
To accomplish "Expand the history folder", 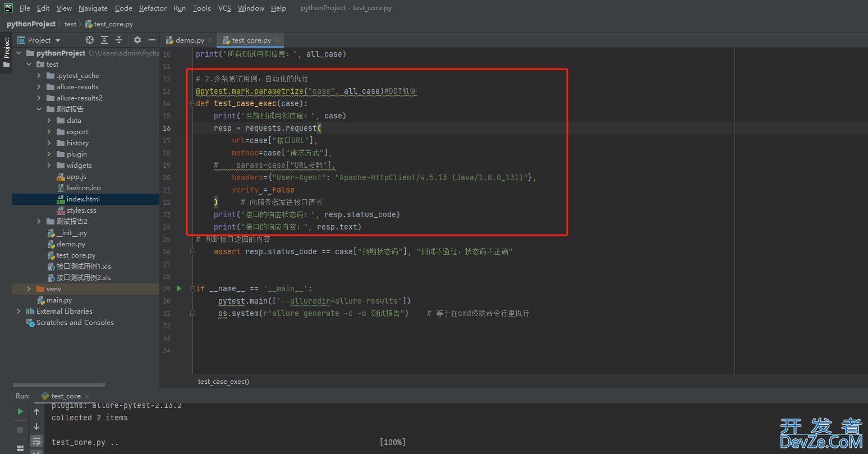I will (x=49, y=143).
